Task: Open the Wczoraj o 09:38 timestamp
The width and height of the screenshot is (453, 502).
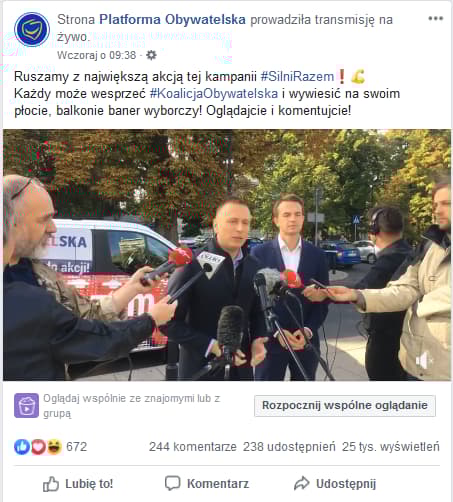Action: [97, 55]
